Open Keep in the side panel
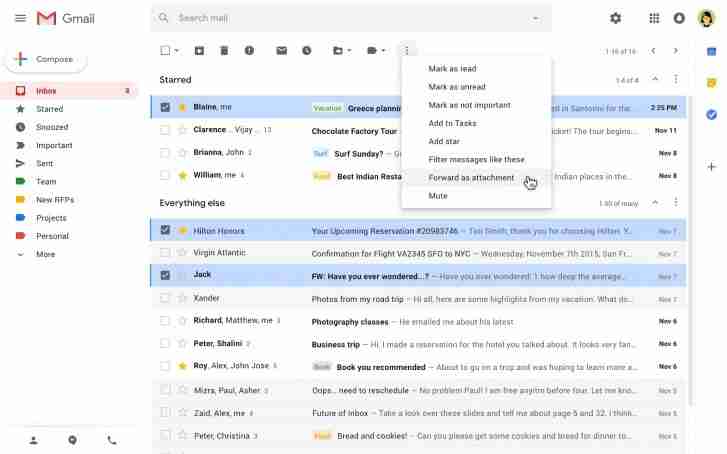Viewport: 727px width, 454px height. [711, 83]
